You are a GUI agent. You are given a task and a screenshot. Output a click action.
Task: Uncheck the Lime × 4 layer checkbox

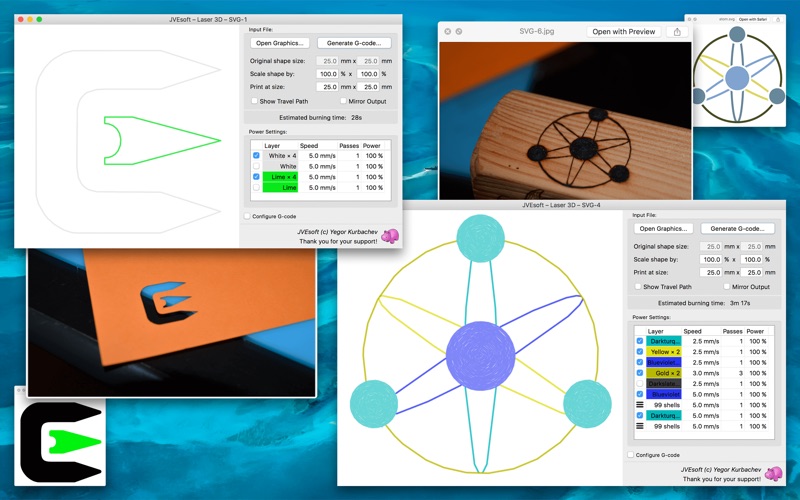(x=256, y=177)
